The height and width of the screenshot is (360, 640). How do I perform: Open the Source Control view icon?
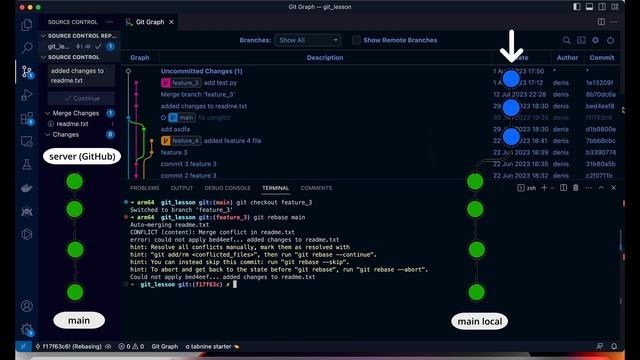pyautogui.click(x=27, y=72)
